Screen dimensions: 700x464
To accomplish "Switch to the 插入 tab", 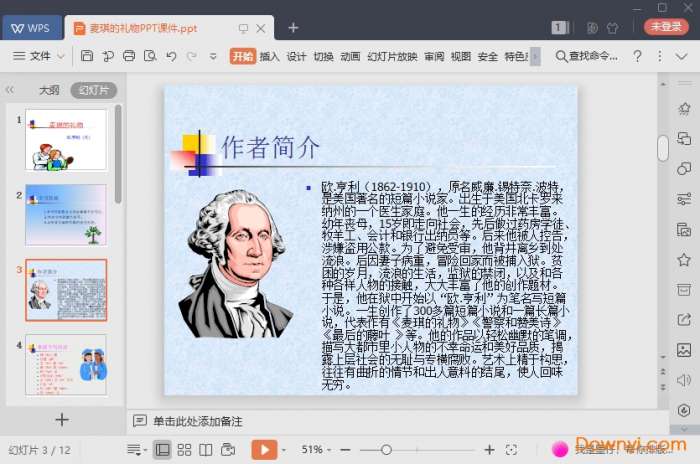I will (x=269, y=56).
